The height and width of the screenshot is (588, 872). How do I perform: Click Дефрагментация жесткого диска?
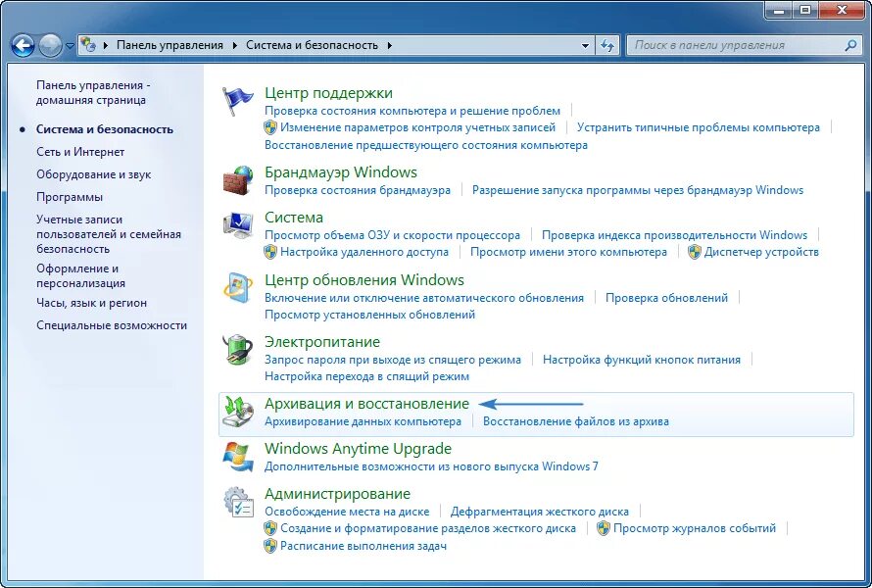[540, 512]
